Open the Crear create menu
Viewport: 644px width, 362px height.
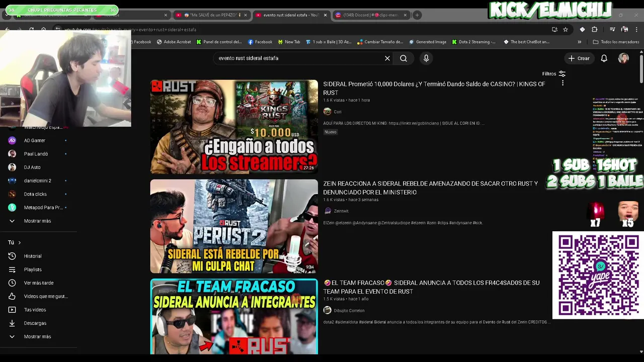[x=579, y=58]
